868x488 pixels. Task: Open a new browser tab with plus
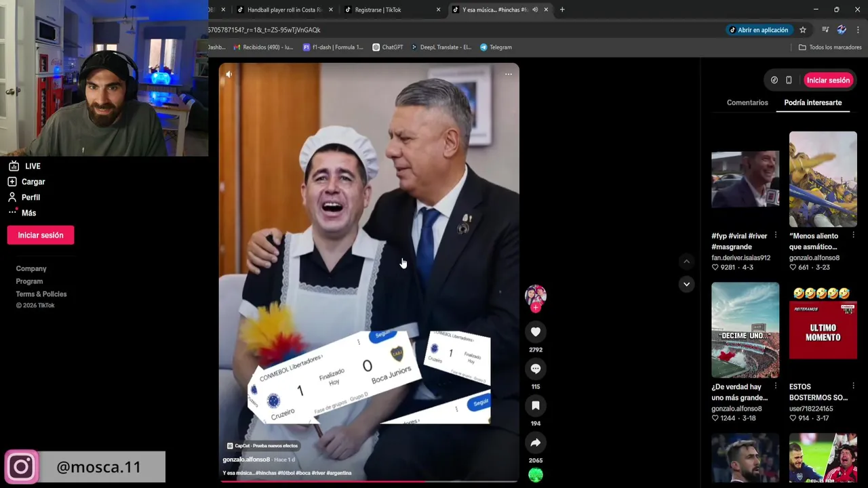pyautogui.click(x=562, y=9)
